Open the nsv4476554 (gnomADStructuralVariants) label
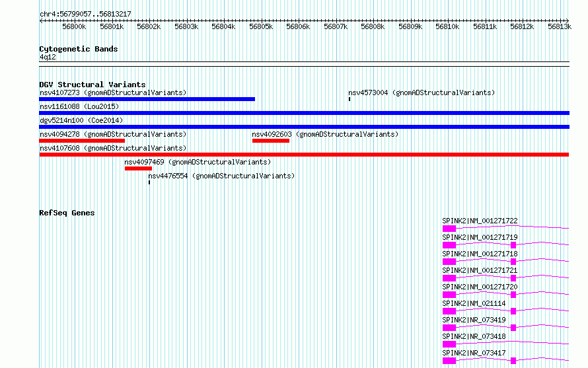The height and width of the screenshot is (368, 588). pos(221,176)
